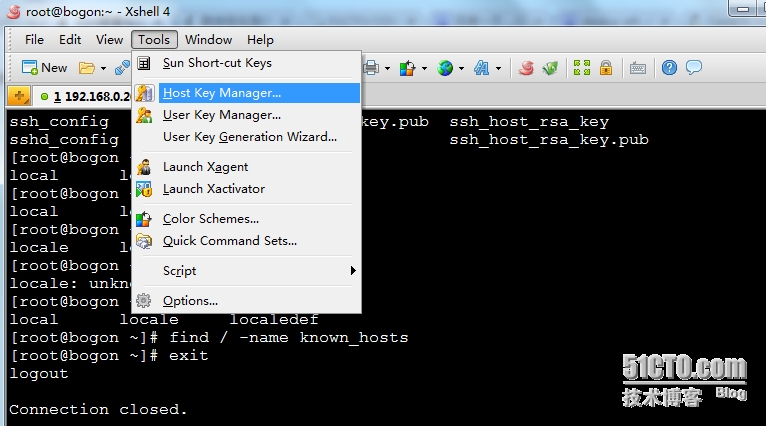Viewport: 766px width, 426px height.
Task: Choose Launch Xagent menu entry
Action: [247, 167]
